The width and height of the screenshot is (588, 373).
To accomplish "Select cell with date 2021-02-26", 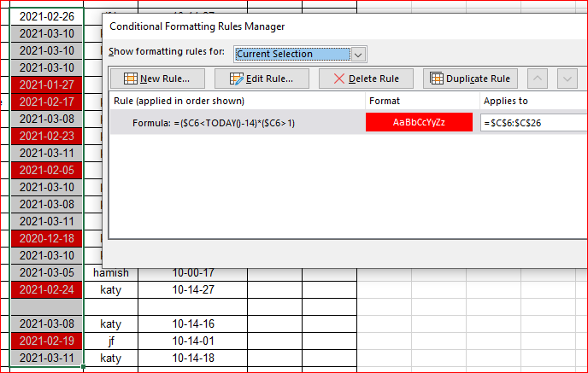I will point(47,16).
